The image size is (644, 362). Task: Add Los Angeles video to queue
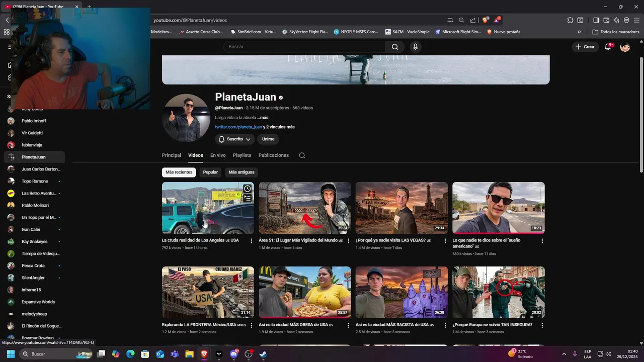click(248, 198)
